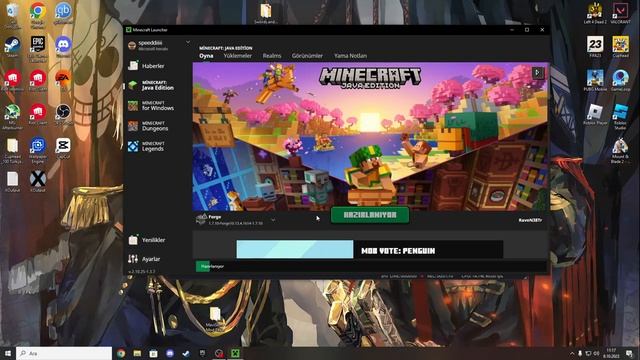Click the Minecraft Java Edition banner image

tap(371, 136)
